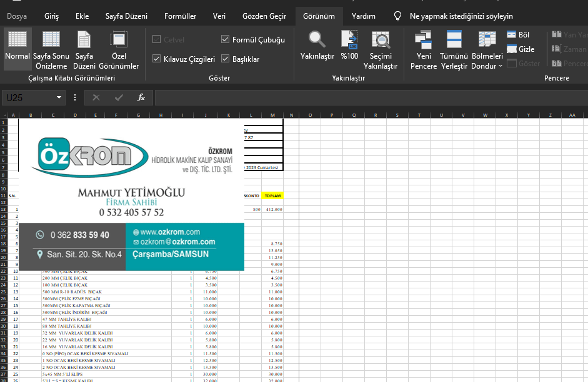Screen dimensions: 588x382
Task: Click the disabled Cetvel checkbox
Action: tap(156, 39)
